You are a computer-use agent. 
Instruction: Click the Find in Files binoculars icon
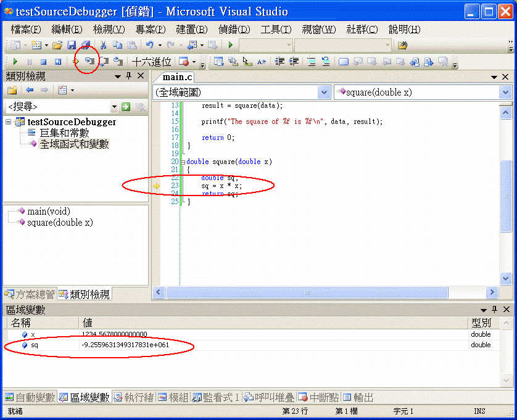(x=403, y=45)
